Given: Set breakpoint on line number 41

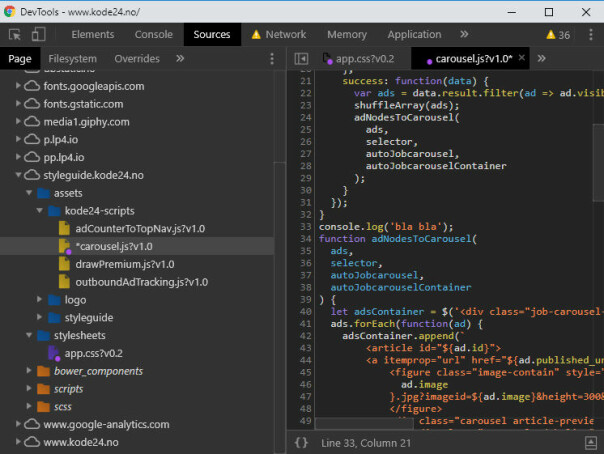Looking at the screenshot, I should click(306, 323).
